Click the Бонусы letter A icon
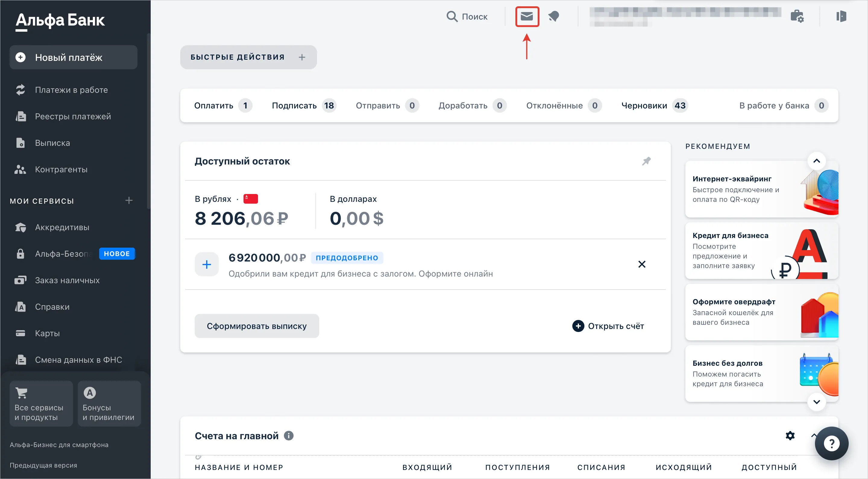 tap(90, 393)
